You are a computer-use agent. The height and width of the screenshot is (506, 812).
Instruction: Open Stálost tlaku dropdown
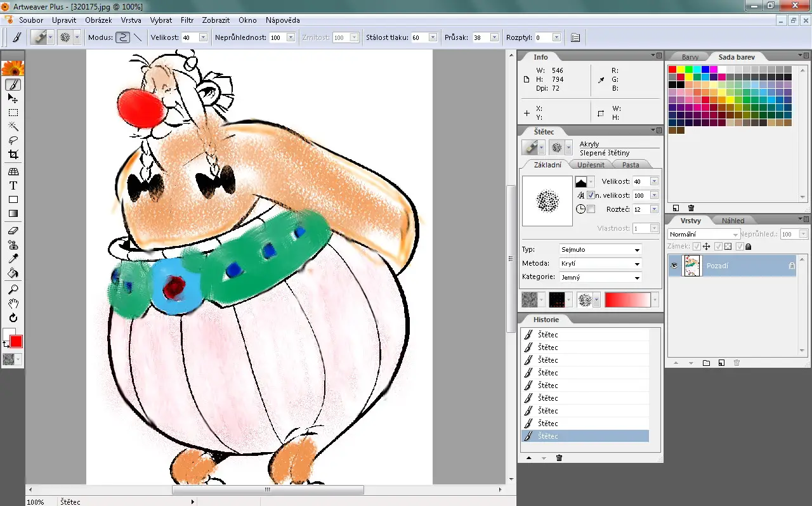coord(433,37)
